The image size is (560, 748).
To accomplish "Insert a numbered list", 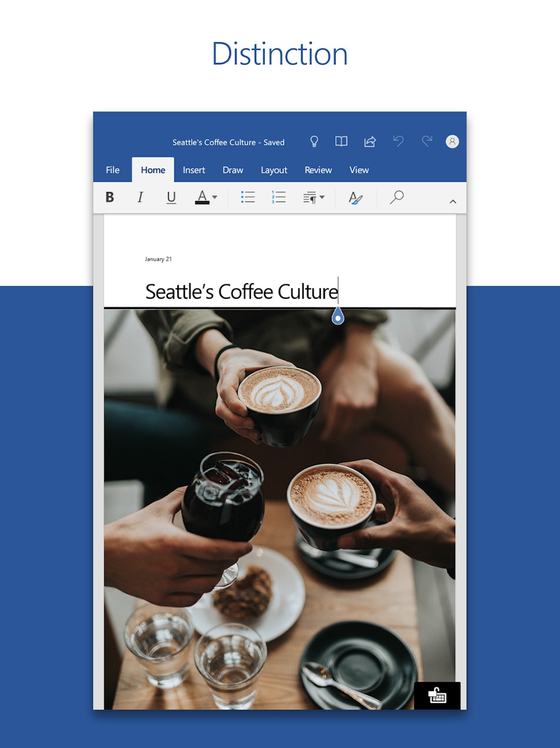I will (279, 197).
